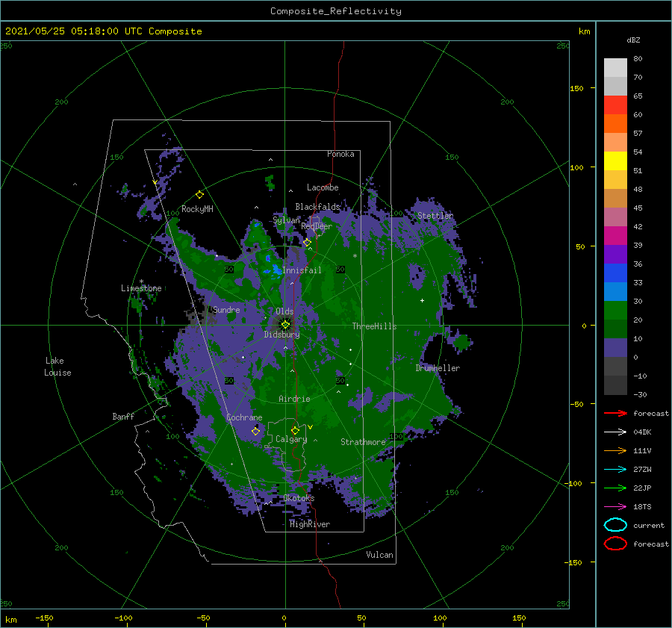
Task: Click the Okotoks town label
Action: click(x=299, y=498)
